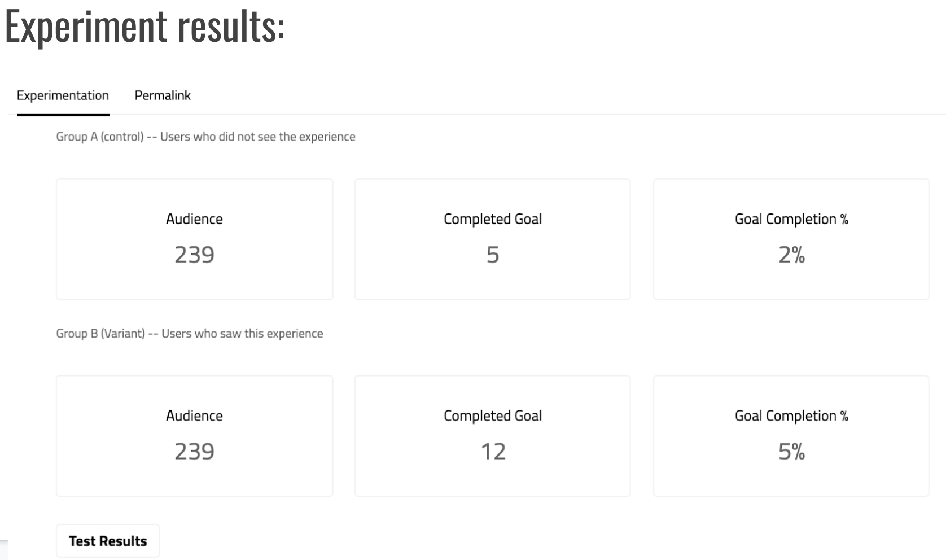
Task: Click the percent symbol in Group A's Goal Completion label
Action: pyautogui.click(x=844, y=219)
